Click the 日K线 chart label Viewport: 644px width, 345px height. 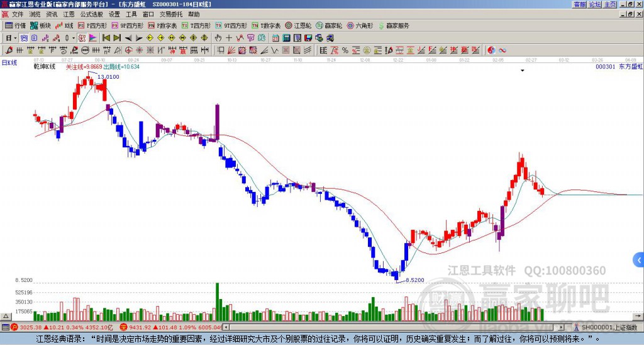pyautogui.click(x=9, y=62)
